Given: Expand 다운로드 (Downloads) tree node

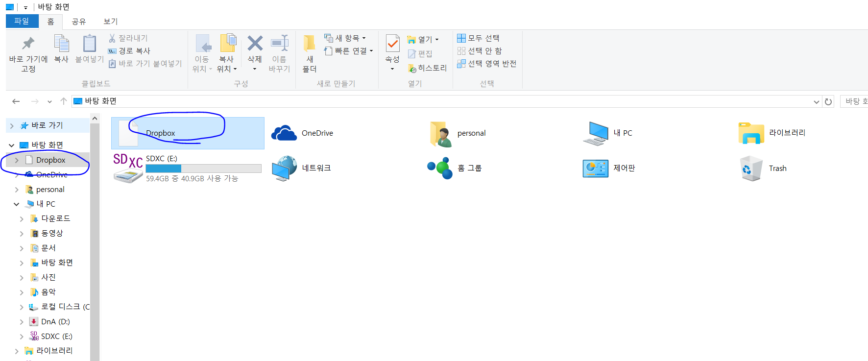Looking at the screenshot, I should [22, 219].
